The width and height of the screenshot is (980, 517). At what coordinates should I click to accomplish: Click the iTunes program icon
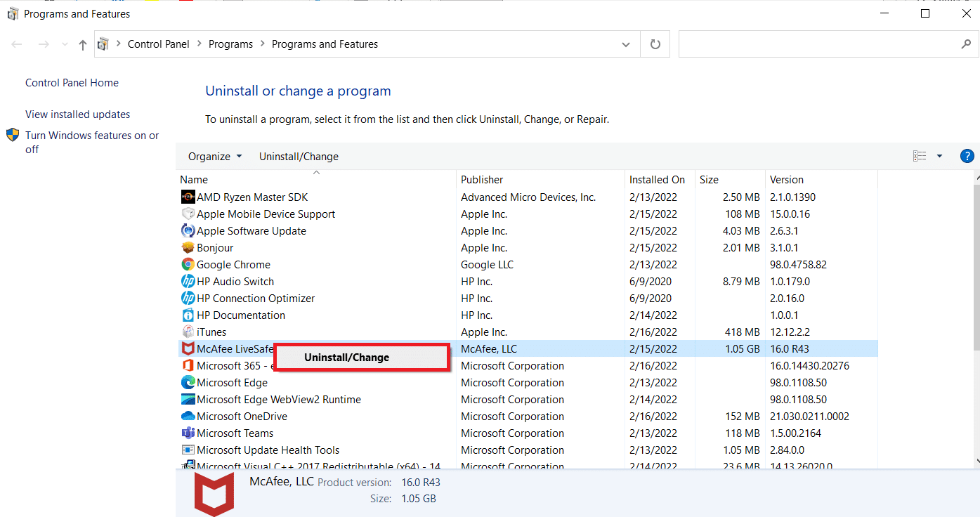point(188,332)
